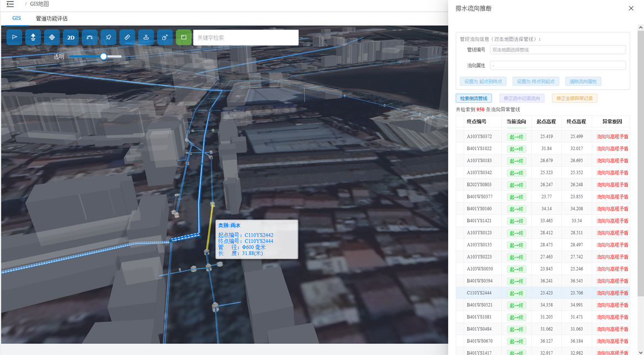The height and width of the screenshot is (355, 644).
Task: Click the location marker tool icon
Action: click(146, 37)
